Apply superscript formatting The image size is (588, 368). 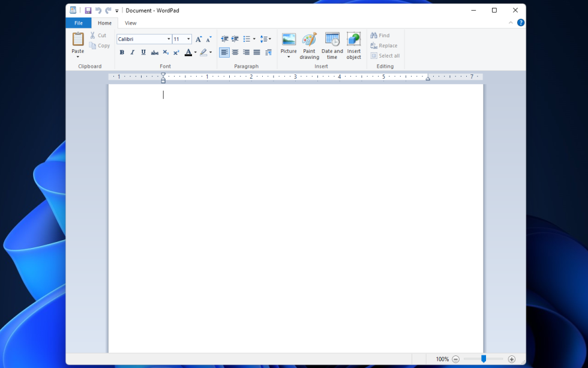tap(176, 52)
